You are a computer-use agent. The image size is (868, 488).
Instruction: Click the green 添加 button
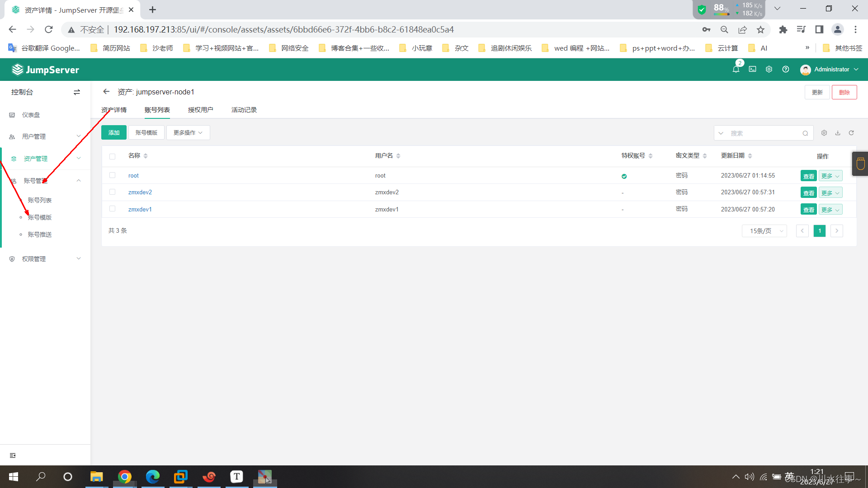(x=114, y=133)
